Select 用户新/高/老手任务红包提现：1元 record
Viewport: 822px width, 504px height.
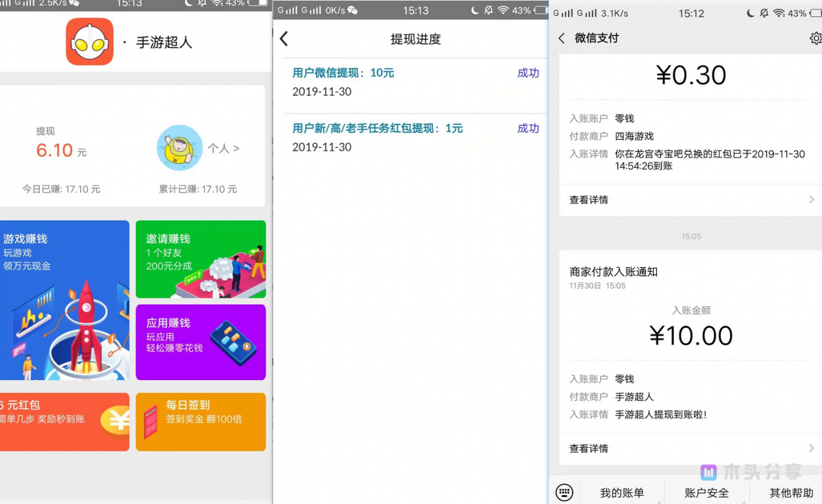click(x=415, y=137)
